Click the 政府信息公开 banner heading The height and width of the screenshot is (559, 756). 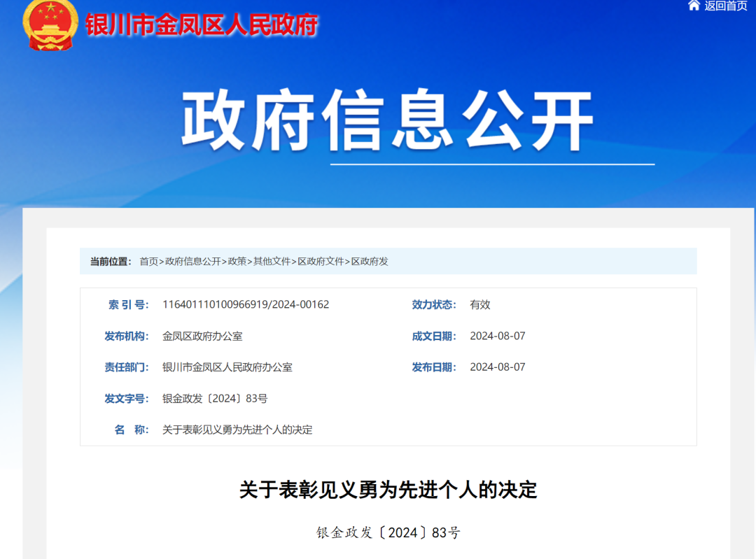point(389,119)
